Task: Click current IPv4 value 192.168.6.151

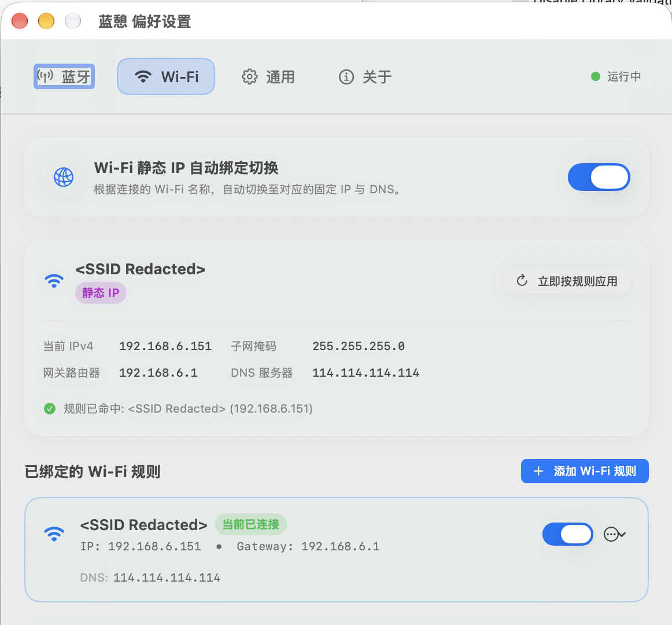Action: pos(165,346)
